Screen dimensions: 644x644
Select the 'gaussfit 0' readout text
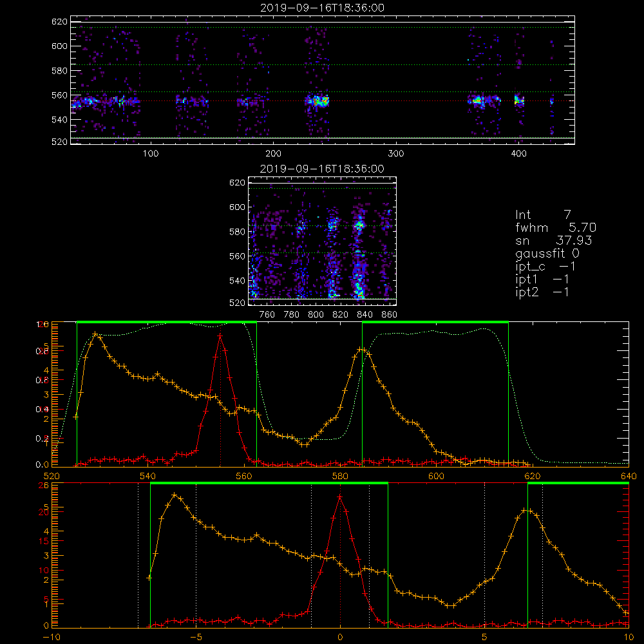point(547,253)
